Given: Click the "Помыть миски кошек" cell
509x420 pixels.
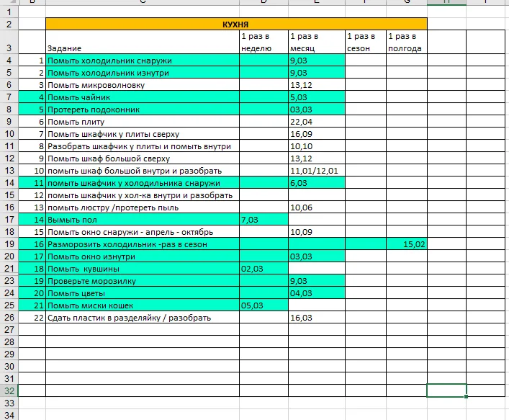Looking at the screenshot, I should tap(143, 305).
